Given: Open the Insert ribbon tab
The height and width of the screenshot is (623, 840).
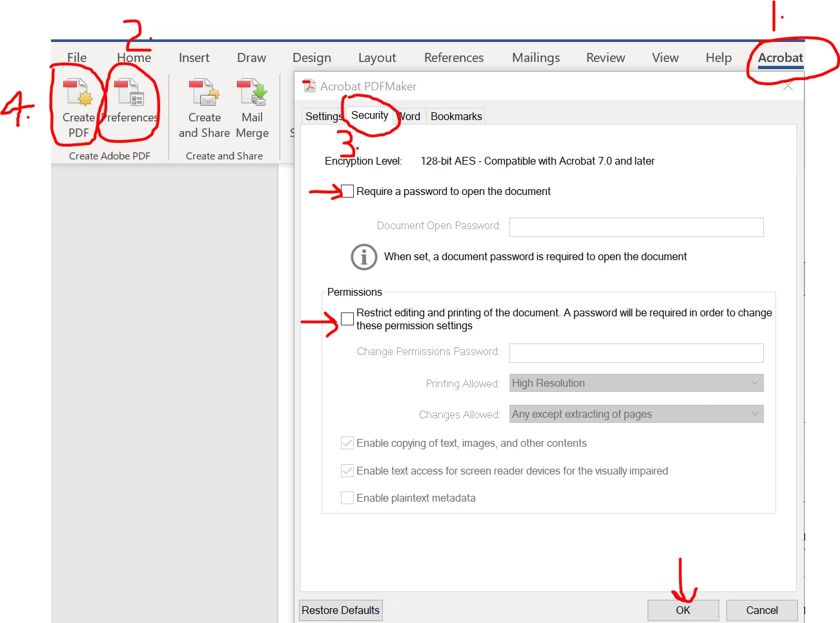Looking at the screenshot, I should [194, 57].
